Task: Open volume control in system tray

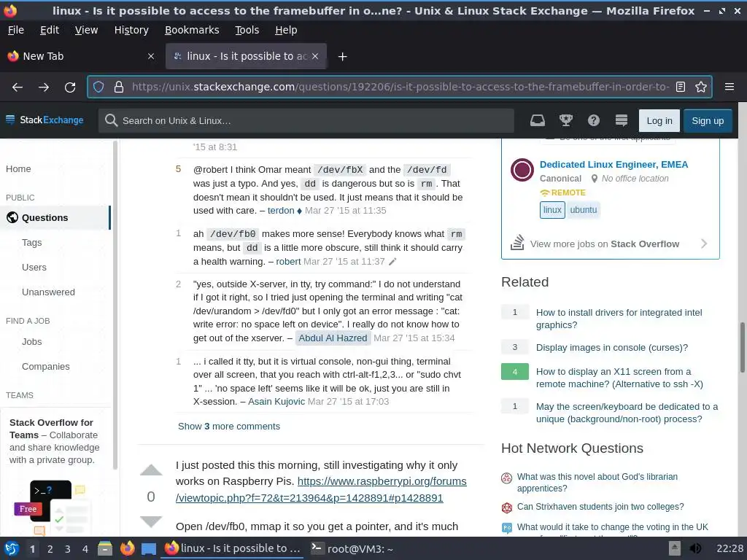Action: point(695,548)
